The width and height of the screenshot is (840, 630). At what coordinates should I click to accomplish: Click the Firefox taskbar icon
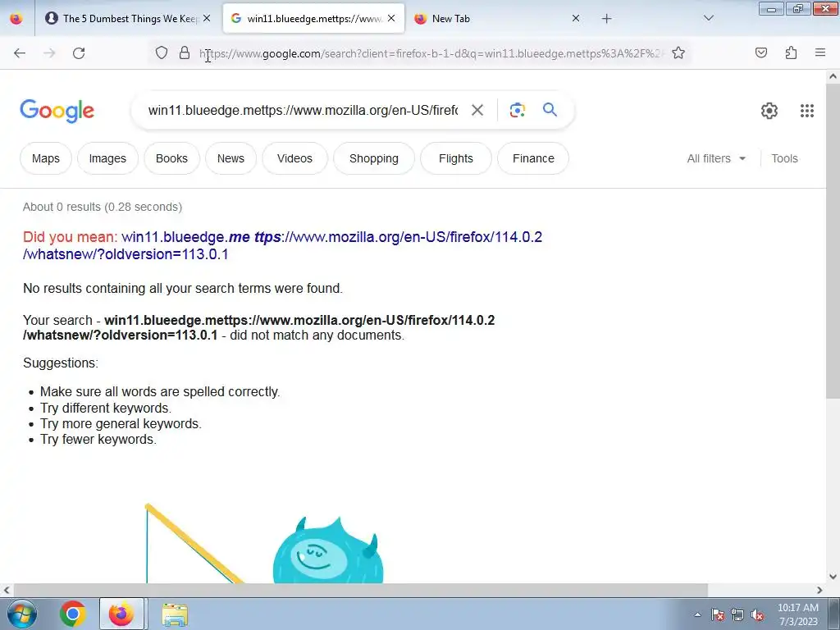click(x=121, y=614)
